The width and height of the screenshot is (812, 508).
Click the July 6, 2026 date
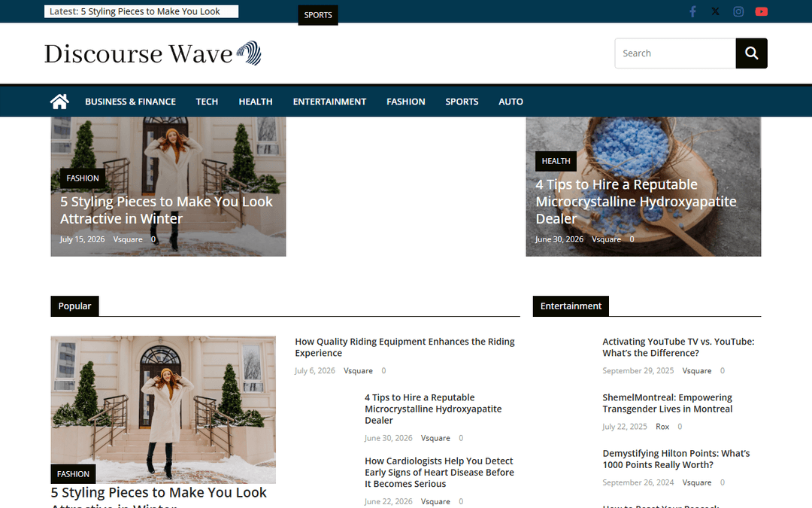[315, 370]
